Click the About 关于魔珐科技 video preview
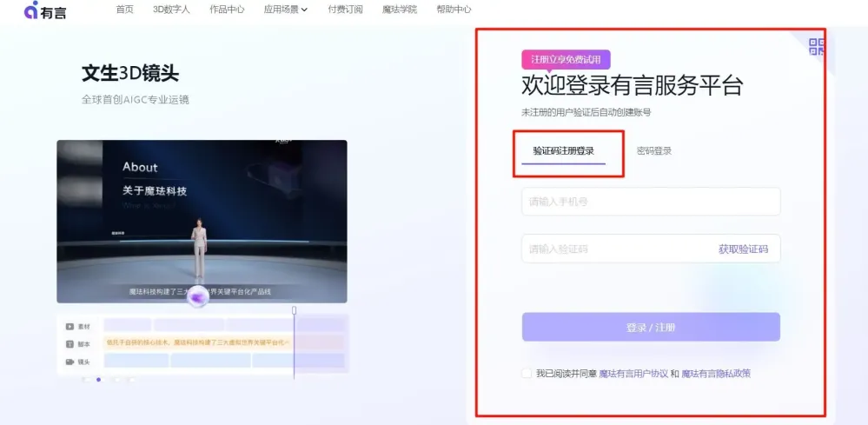868x425 pixels. [202, 222]
